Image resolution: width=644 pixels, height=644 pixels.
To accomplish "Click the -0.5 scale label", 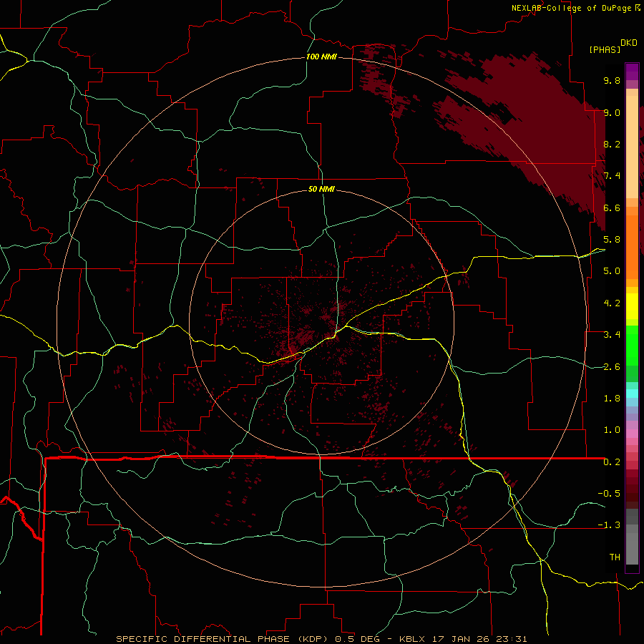I will click(609, 494).
